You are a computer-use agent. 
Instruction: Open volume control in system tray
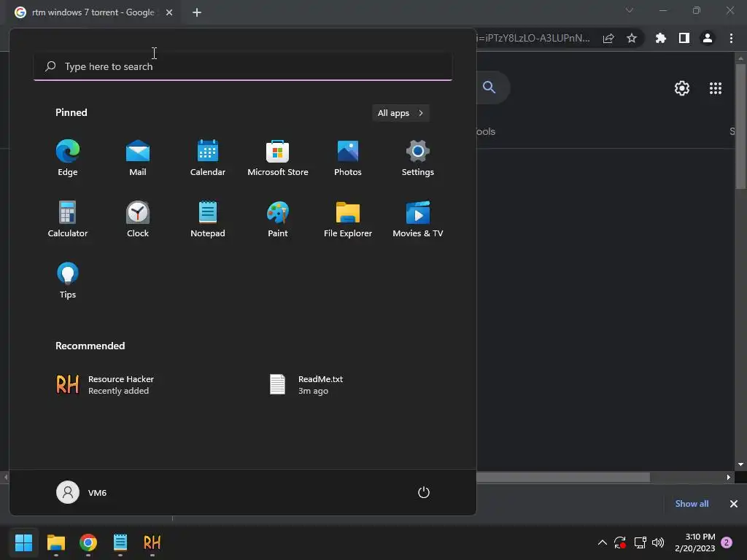(x=658, y=542)
